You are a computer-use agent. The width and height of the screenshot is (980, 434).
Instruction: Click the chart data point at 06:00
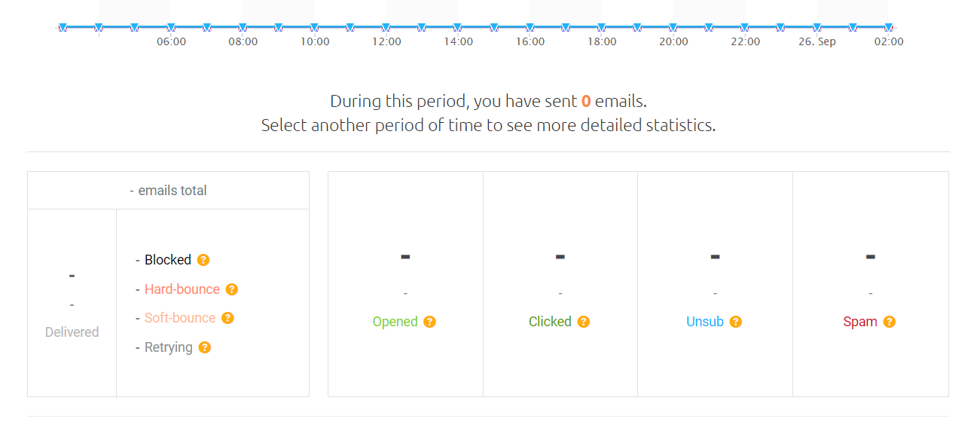171,28
